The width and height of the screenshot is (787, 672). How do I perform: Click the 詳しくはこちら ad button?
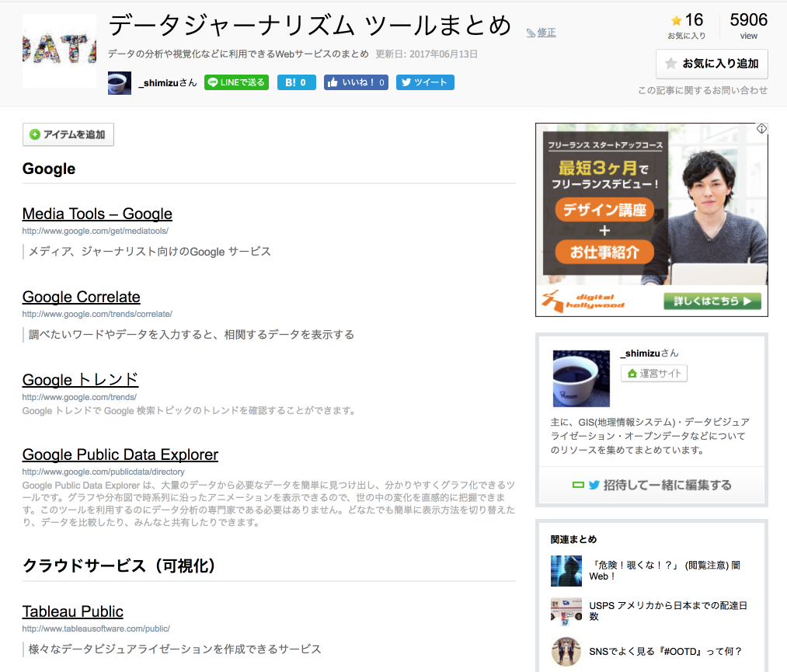tap(712, 301)
